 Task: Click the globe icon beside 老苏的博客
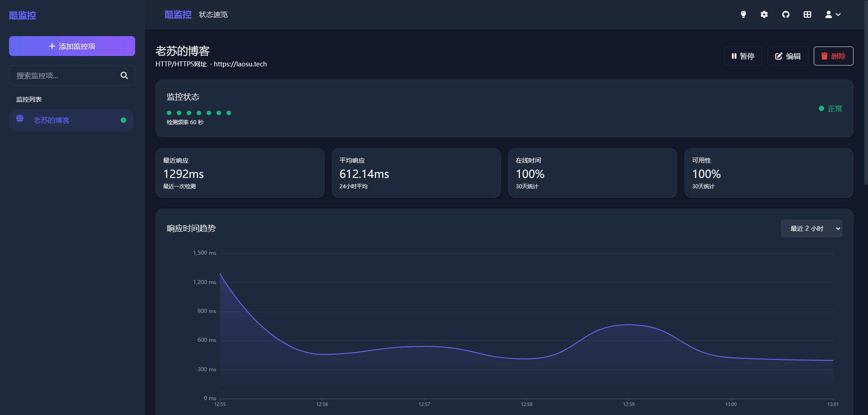(20, 119)
